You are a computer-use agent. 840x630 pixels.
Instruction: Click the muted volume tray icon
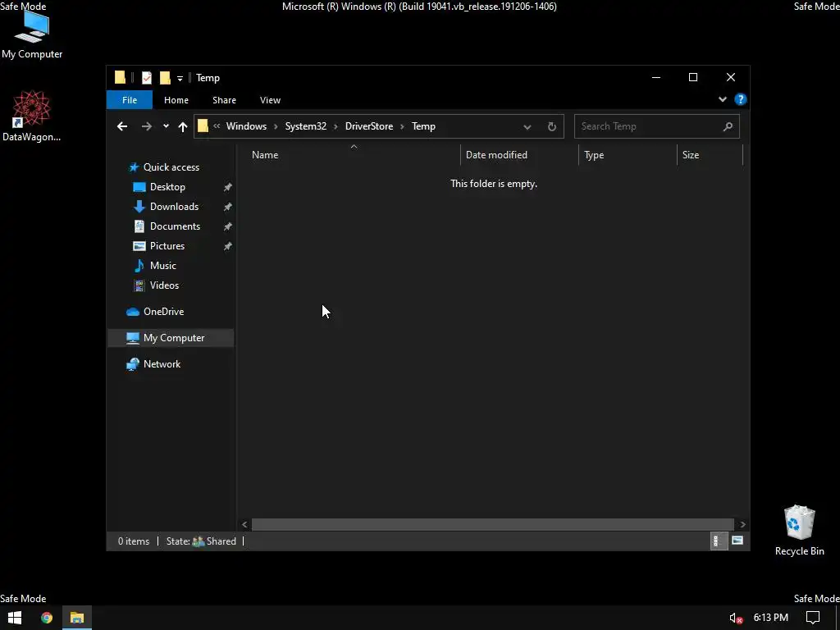(x=736, y=619)
